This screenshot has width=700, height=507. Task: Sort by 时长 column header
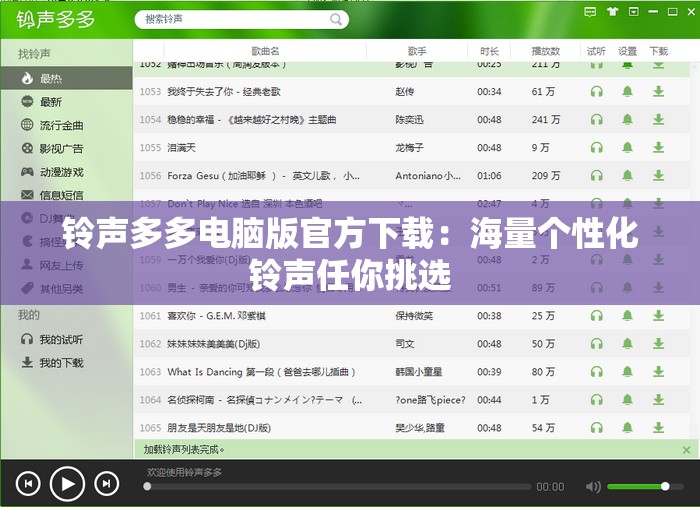(x=489, y=51)
